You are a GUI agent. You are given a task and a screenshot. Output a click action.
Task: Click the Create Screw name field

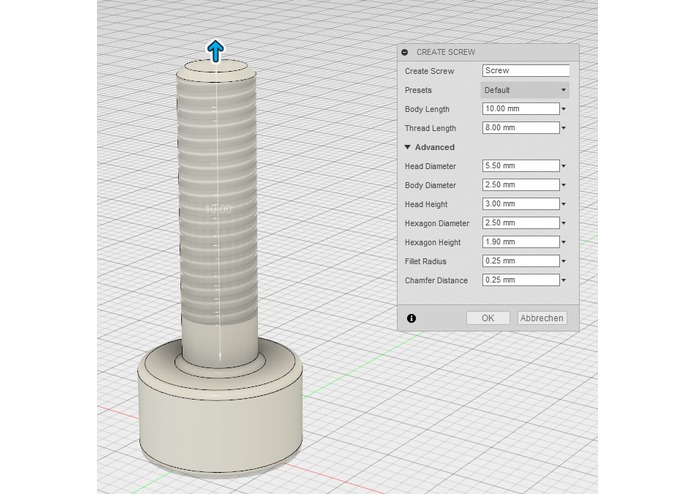(526, 71)
